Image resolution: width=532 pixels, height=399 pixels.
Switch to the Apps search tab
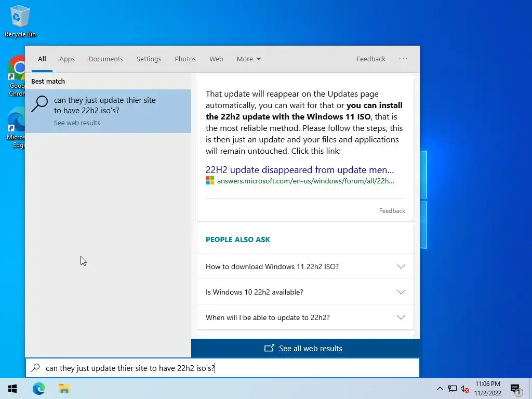67,59
